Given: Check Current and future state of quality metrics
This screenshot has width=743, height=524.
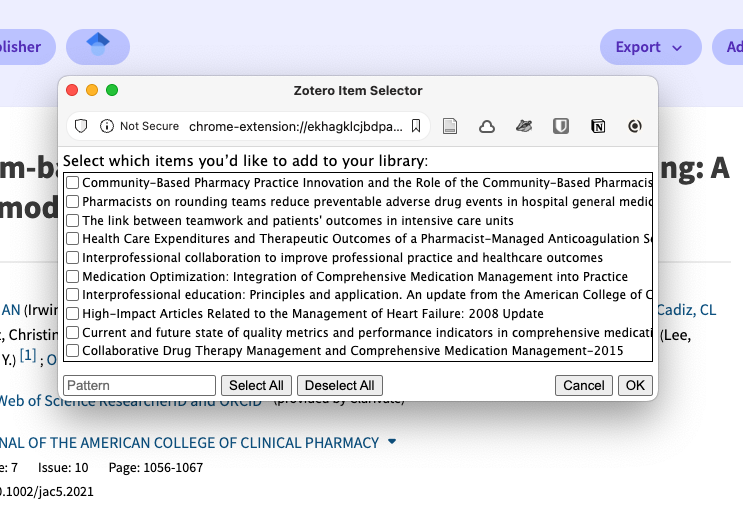Looking at the screenshot, I should [x=72, y=332].
